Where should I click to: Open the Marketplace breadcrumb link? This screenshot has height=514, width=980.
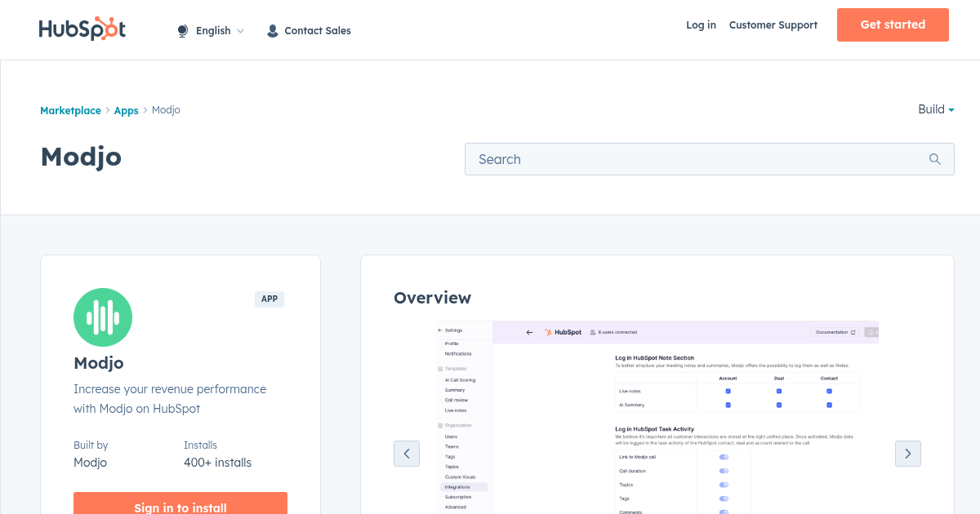click(x=70, y=110)
